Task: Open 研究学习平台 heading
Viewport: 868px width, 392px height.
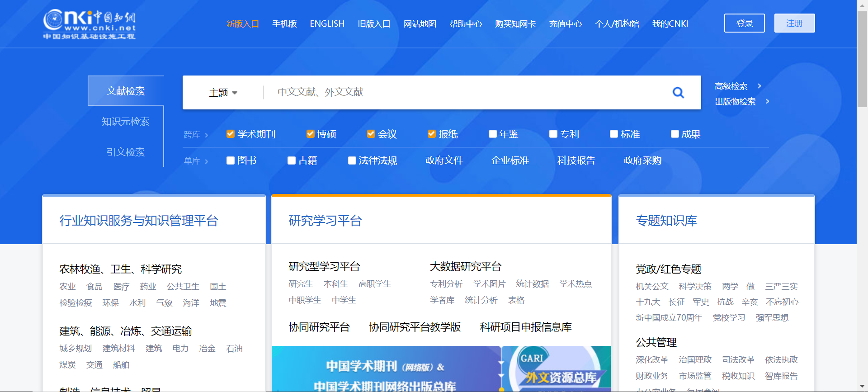Action: 325,221
